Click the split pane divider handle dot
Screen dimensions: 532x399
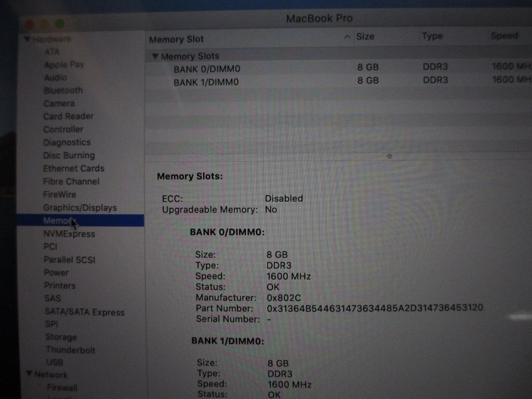click(x=389, y=156)
